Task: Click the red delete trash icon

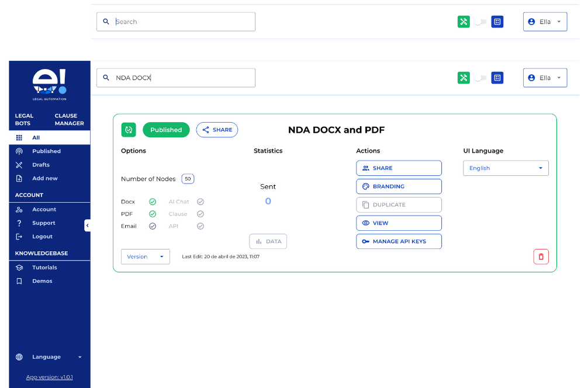Action: pos(541,257)
